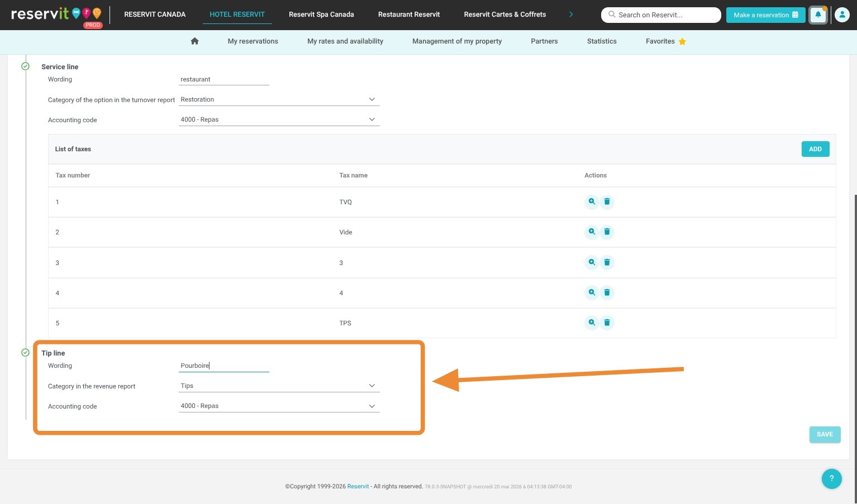The height and width of the screenshot is (504, 857).
Task: Open Service line accounting code dropdown
Action: point(279,119)
